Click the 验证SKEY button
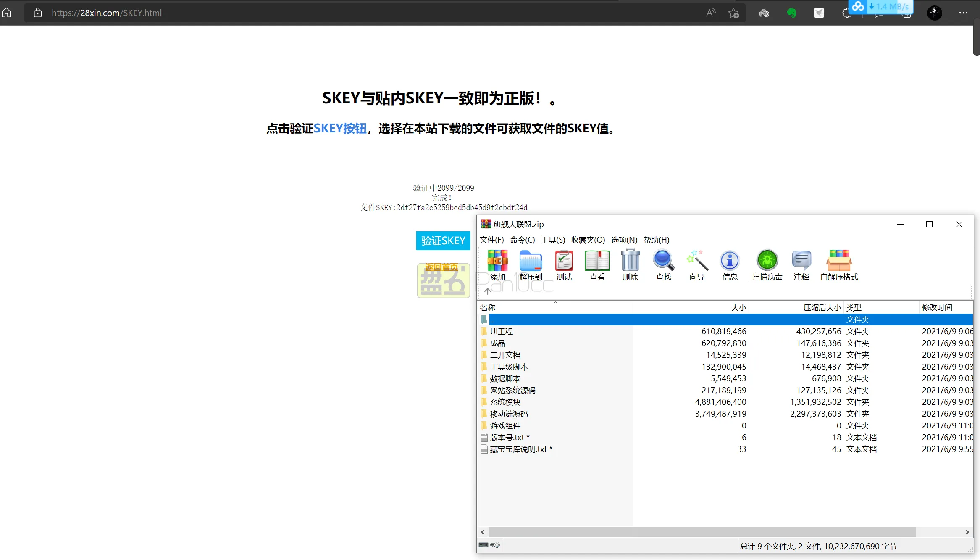This screenshot has height=560, width=980. coord(443,240)
